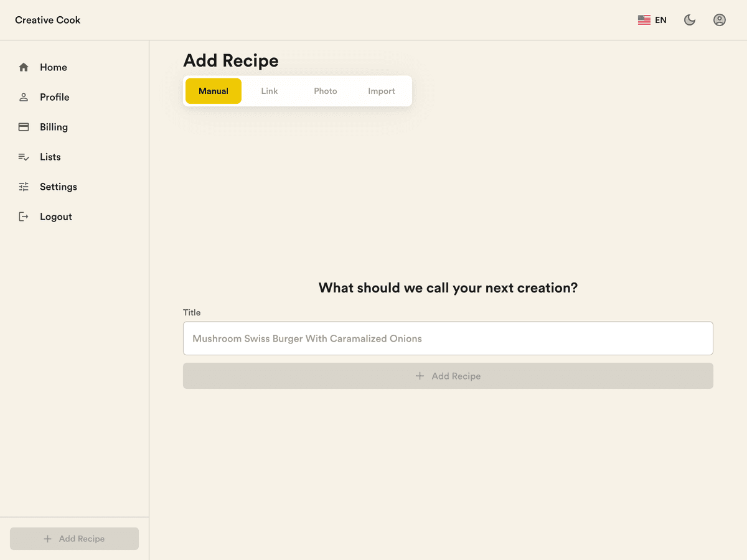Click the sidebar Add Recipe button
The height and width of the screenshot is (560, 747).
(74, 538)
